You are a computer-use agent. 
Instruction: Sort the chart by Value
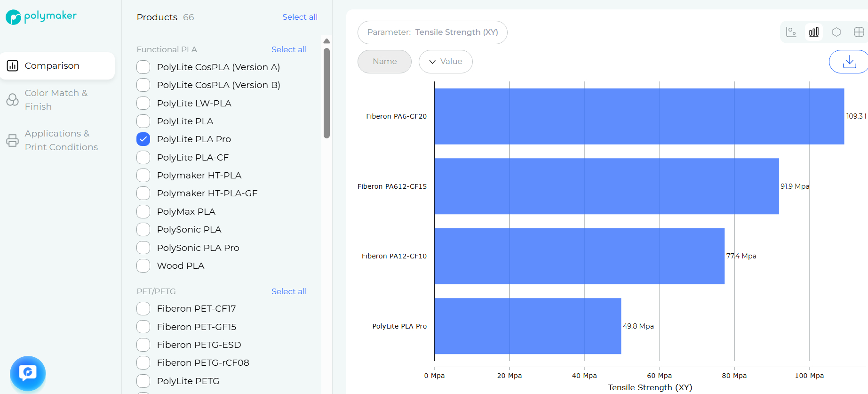pyautogui.click(x=446, y=62)
